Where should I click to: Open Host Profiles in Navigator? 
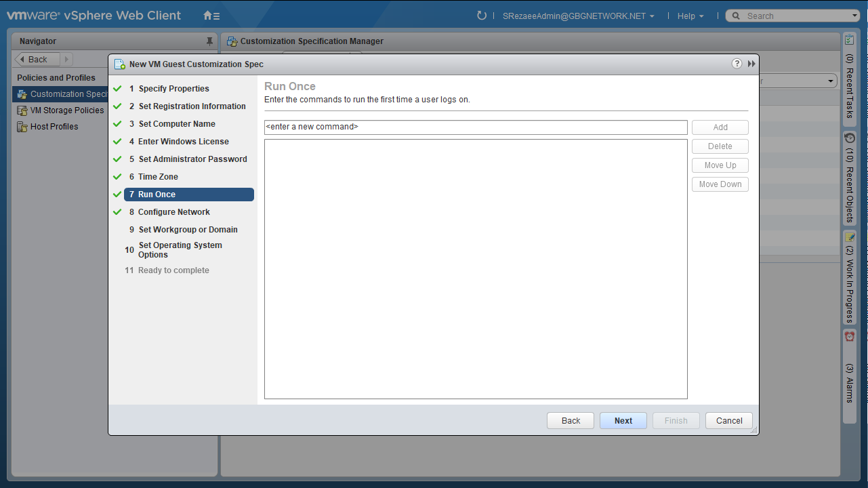[54, 127]
